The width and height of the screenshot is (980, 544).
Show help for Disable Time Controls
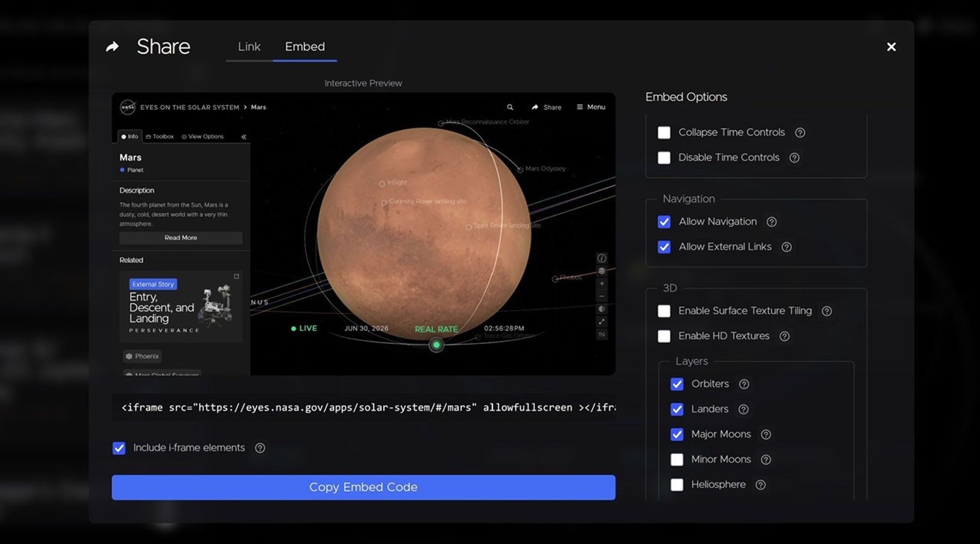(x=795, y=158)
